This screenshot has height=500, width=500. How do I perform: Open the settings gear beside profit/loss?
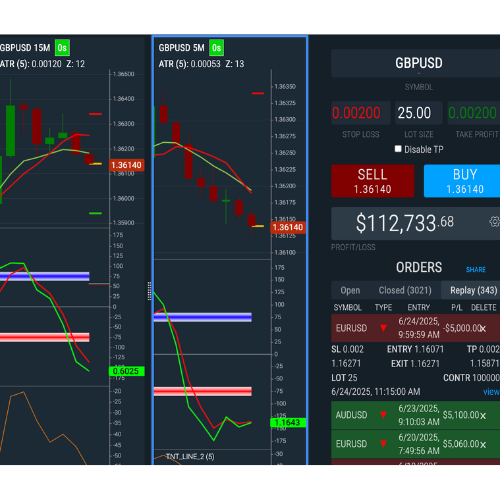click(495, 222)
